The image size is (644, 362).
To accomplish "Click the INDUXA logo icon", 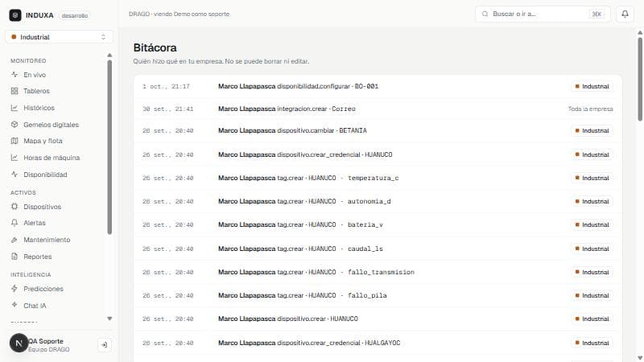I will pos(15,15).
